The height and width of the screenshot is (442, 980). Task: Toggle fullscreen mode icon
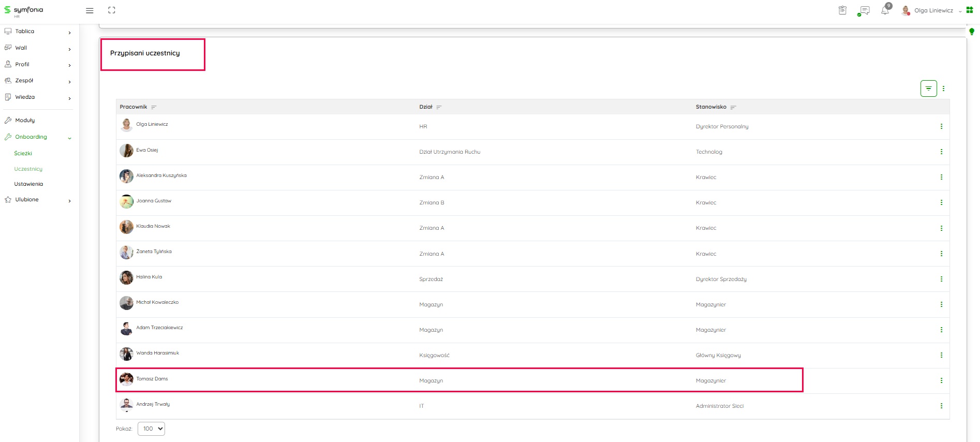pos(112,10)
